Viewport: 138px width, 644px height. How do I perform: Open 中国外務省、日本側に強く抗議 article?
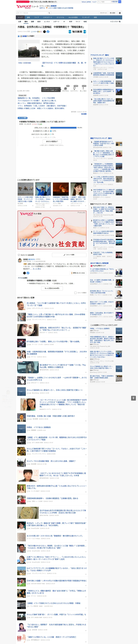(x=51, y=416)
